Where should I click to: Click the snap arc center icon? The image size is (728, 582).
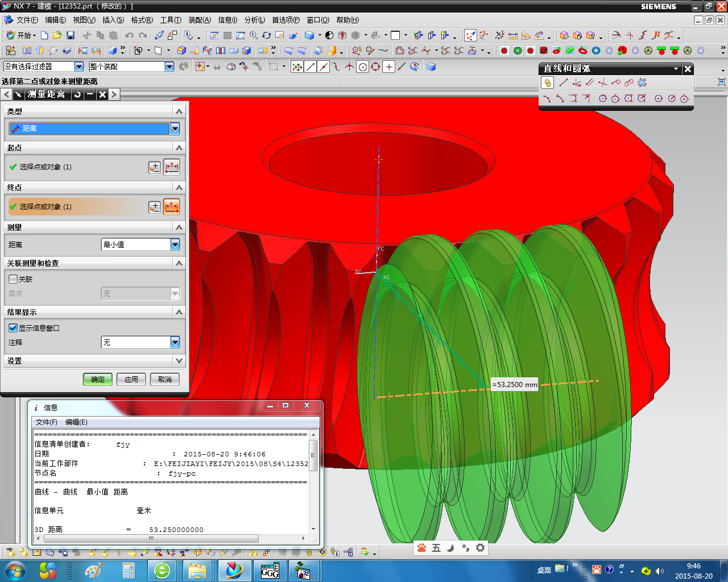[x=363, y=66]
